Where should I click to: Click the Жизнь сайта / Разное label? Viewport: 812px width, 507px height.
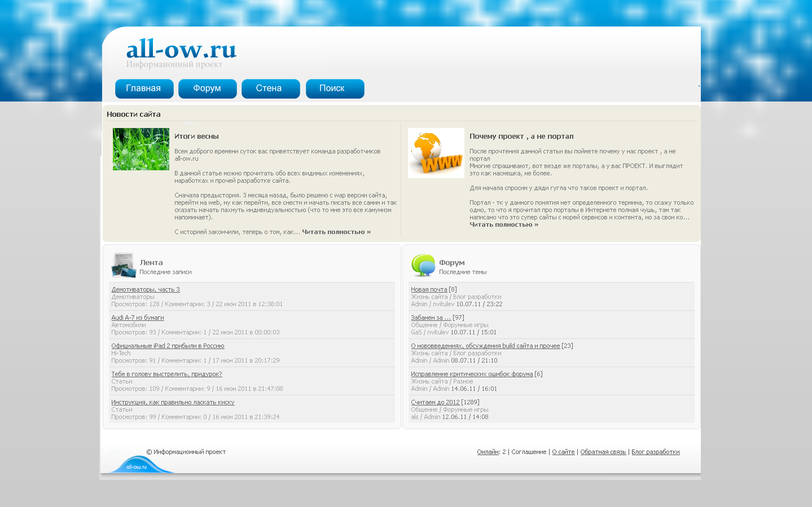[442, 381]
